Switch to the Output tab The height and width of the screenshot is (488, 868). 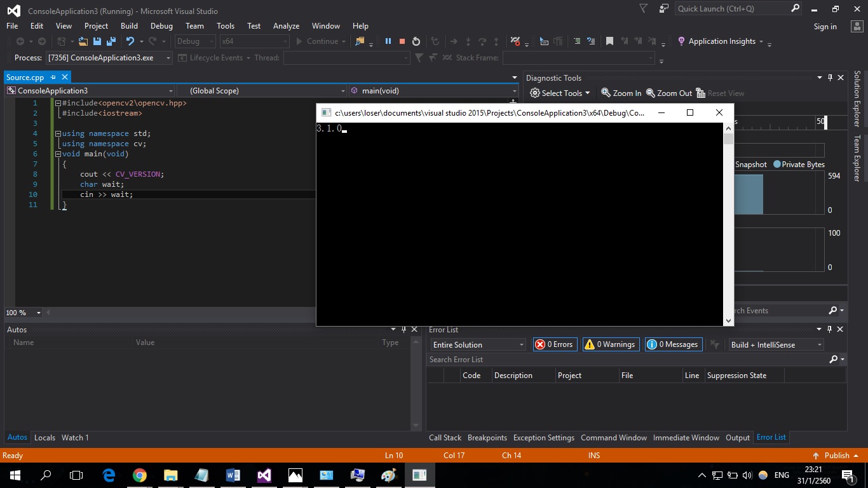tap(738, 437)
